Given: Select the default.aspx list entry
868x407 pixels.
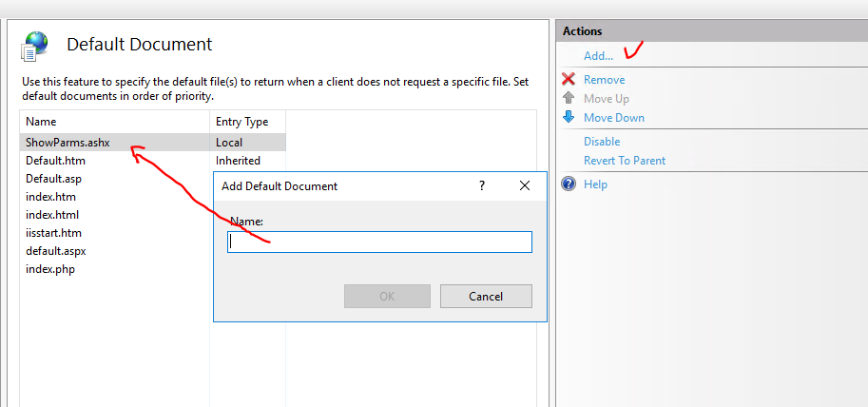Looking at the screenshot, I should [x=116, y=251].
